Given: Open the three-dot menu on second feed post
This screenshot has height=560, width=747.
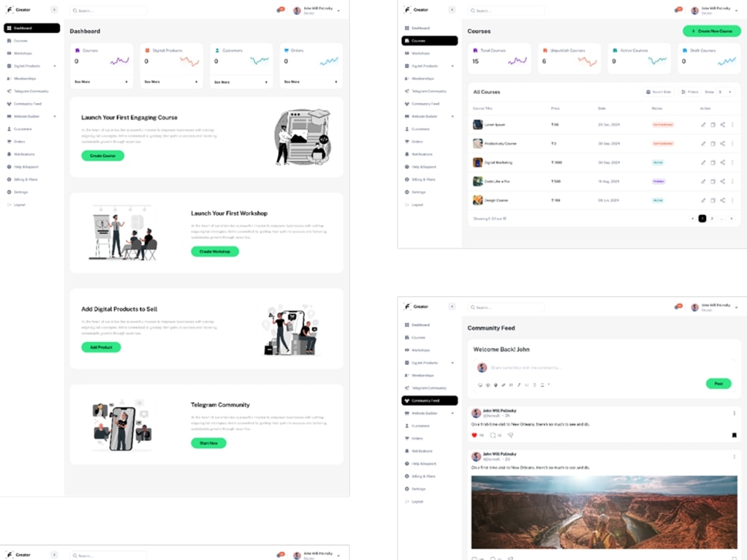Looking at the screenshot, I should (x=734, y=456).
